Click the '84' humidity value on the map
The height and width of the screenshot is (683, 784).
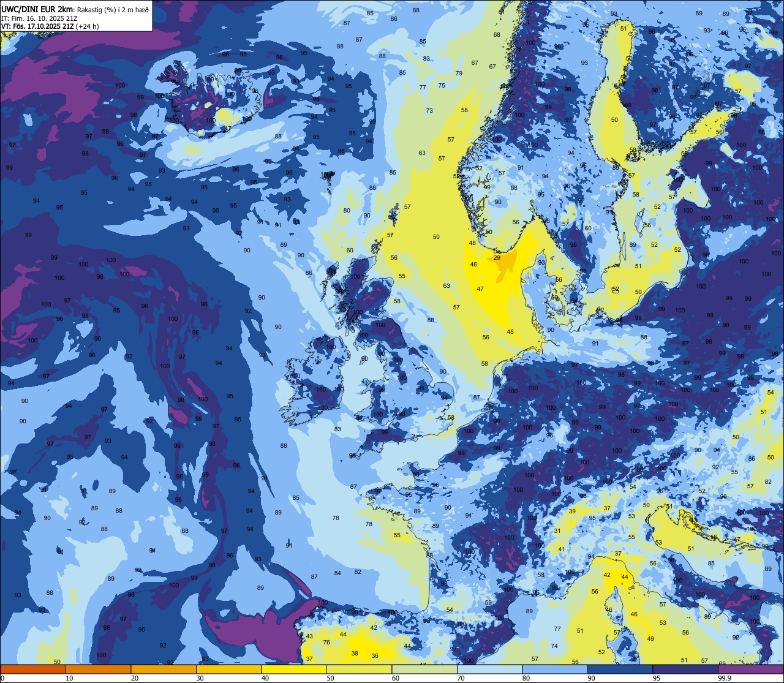(337, 573)
